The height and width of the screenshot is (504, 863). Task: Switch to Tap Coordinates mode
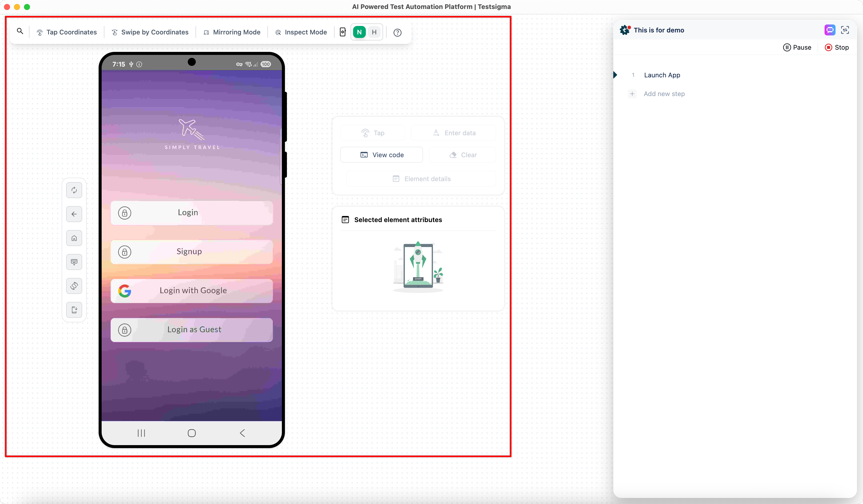pyautogui.click(x=67, y=32)
